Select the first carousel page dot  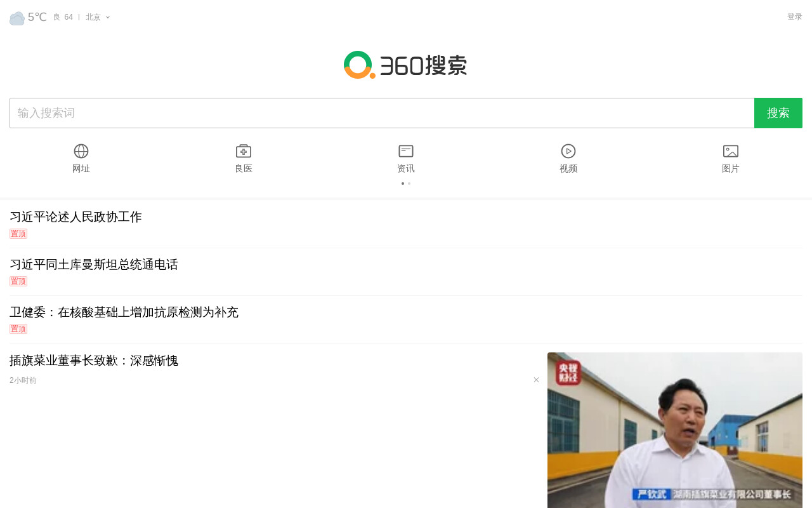pyautogui.click(x=403, y=184)
